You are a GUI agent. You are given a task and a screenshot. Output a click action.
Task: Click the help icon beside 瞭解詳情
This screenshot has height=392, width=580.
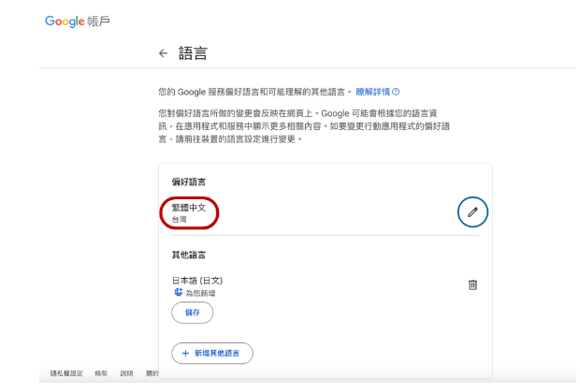(396, 92)
